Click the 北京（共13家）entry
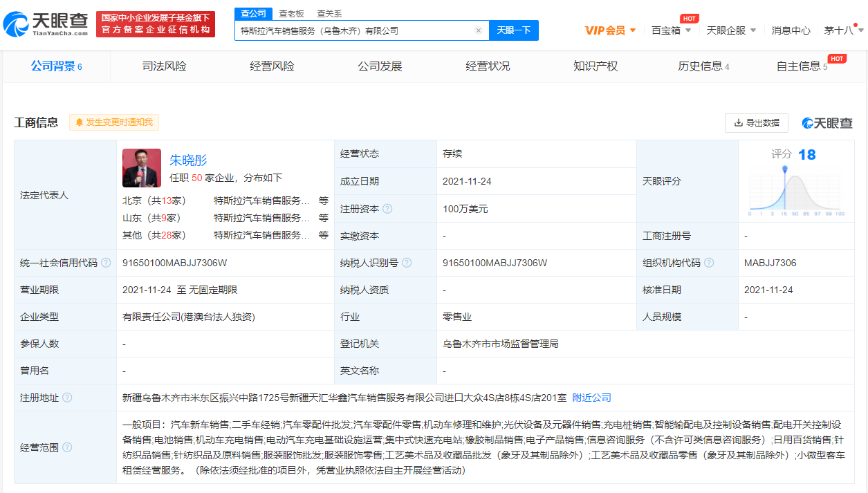The height and width of the screenshot is (493, 868). pyautogui.click(x=154, y=201)
